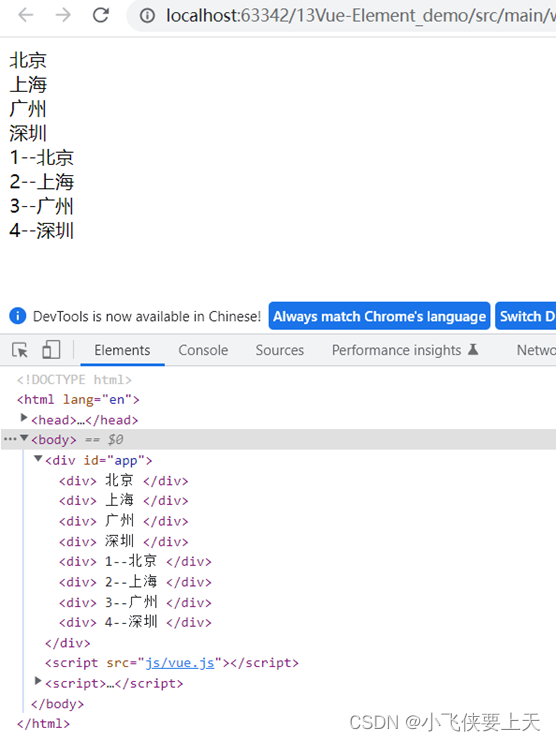Select the <div> 深圳 </div> node
Image resolution: width=556 pixels, height=741 pixels.
click(124, 542)
